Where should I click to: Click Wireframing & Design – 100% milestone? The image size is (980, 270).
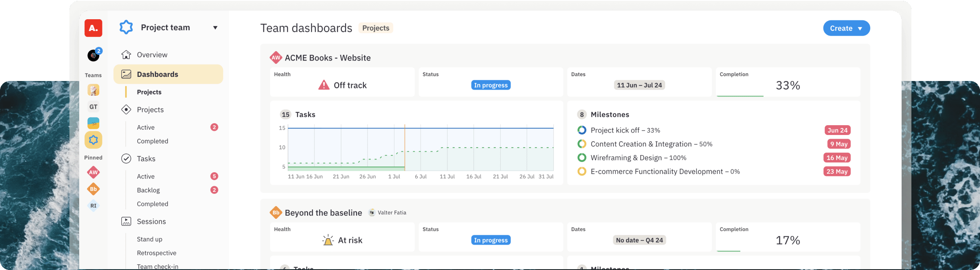(638, 157)
